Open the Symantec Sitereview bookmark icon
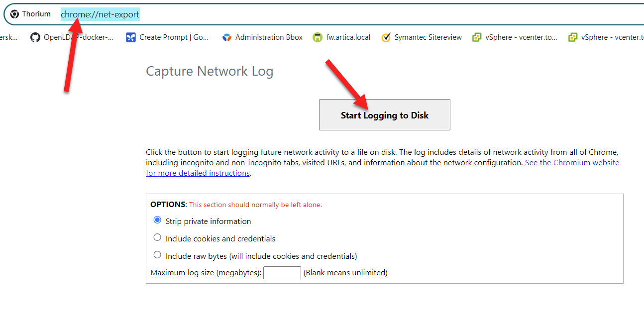The width and height of the screenshot is (644, 331). coord(386,37)
